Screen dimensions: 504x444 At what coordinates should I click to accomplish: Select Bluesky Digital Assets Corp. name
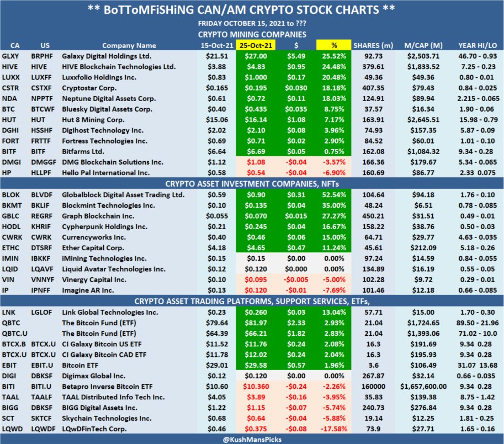(107, 109)
